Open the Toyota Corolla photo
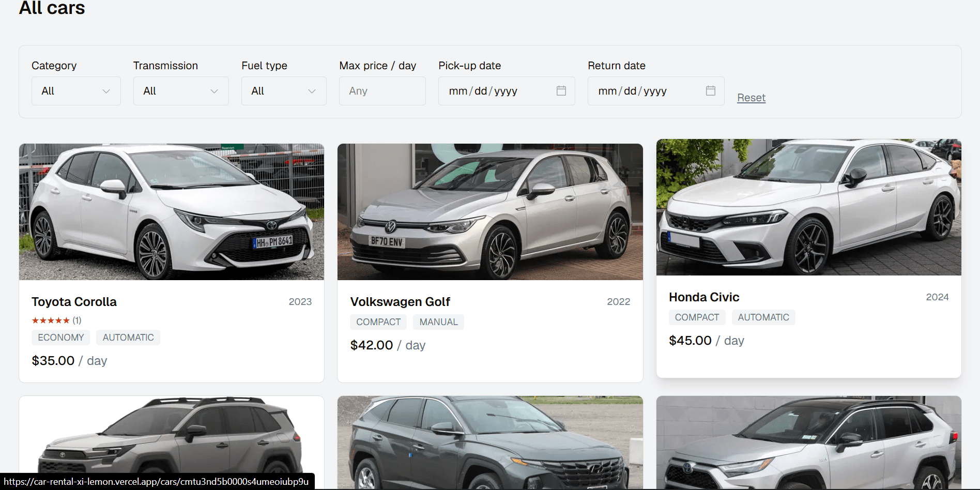Viewport: 980px width, 490px height. 172,212
